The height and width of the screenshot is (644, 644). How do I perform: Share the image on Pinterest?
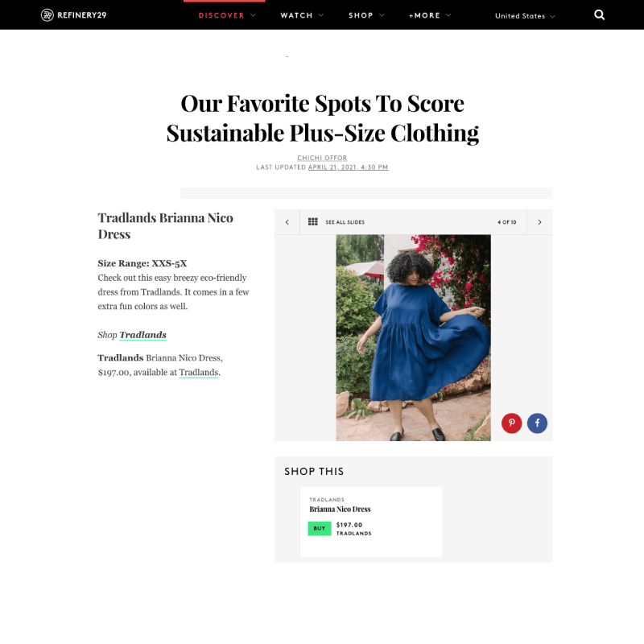click(x=511, y=423)
